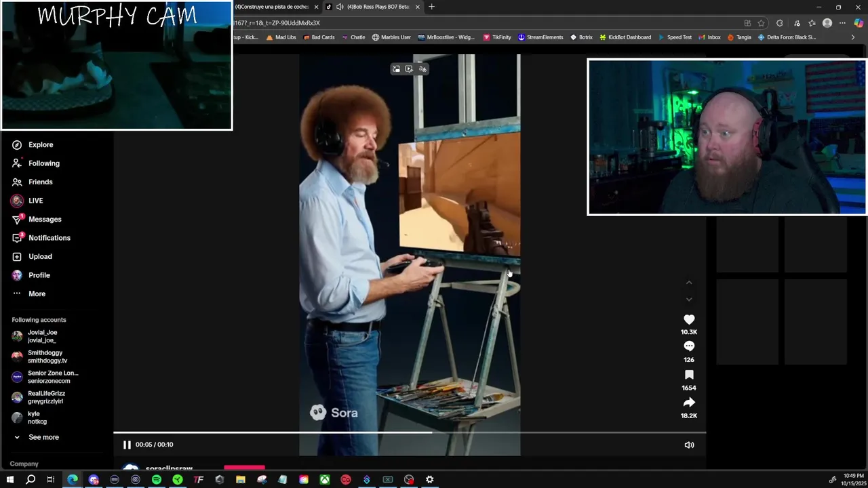This screenshot has width=868, height=488.
Task: Share the video with the arrow icon
Action: point(689,403)
